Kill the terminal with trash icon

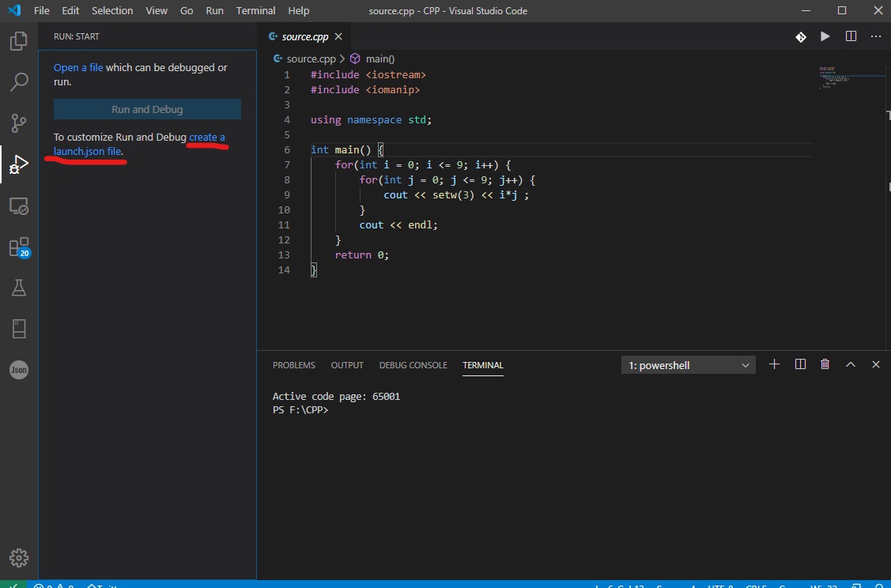825,364
